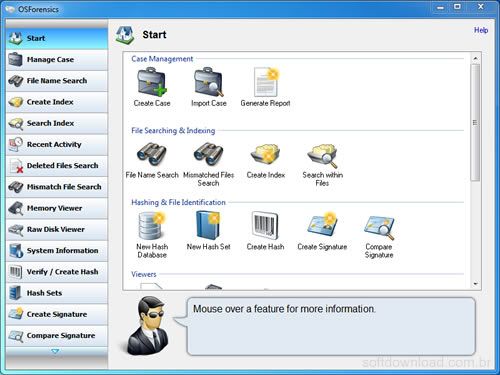The height and width of the screenshot is (375, 500).
Task: Click the scrollbar up arrow
Action: (475, 58)
